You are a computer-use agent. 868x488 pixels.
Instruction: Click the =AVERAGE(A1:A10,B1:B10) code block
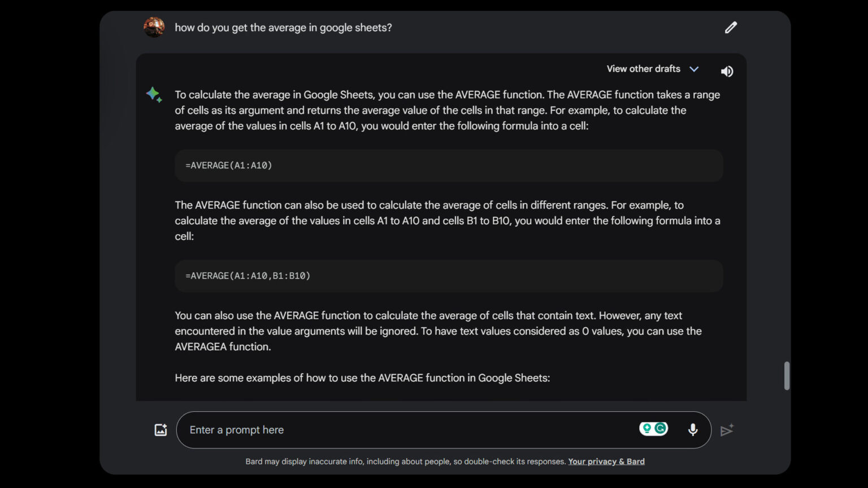[x=449, y=276]
